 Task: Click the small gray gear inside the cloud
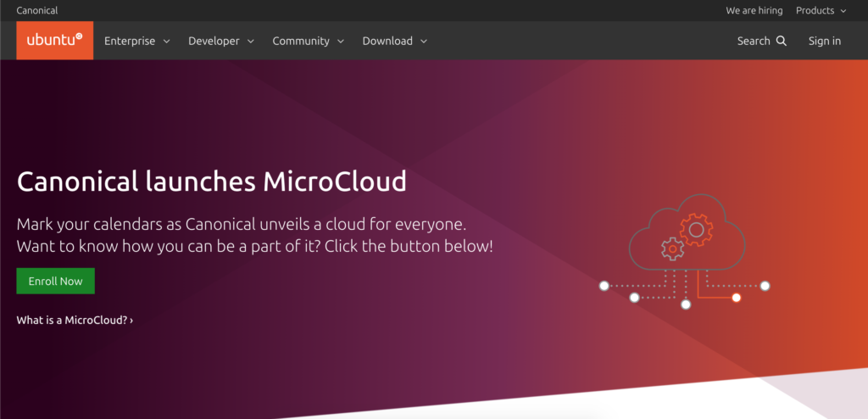click(672, 249)
